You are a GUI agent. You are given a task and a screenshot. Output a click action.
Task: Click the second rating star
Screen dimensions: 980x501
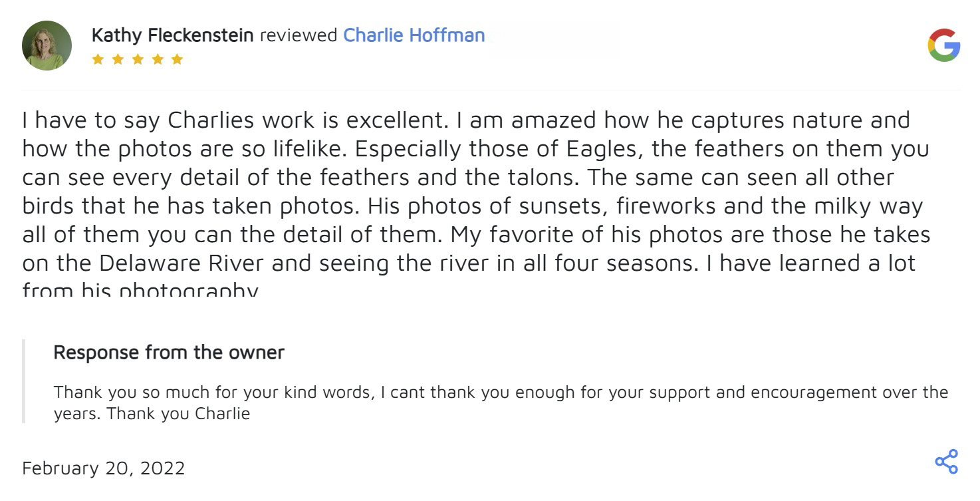click(x=118, y=59)
